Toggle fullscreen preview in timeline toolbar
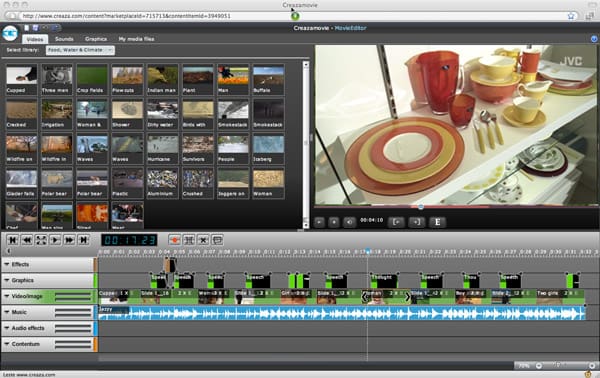The height and width of the screenshot is (378, 600). (41, 240)
